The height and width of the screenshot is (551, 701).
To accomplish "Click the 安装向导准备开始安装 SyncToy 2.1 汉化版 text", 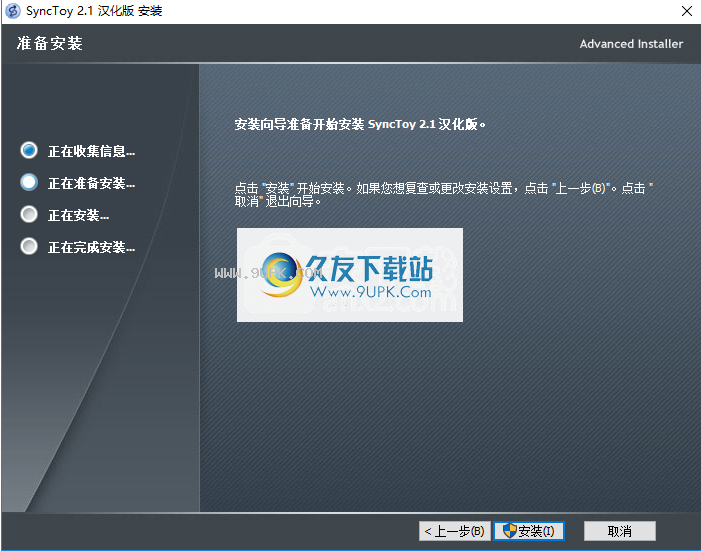I will (x=360, y=124).
